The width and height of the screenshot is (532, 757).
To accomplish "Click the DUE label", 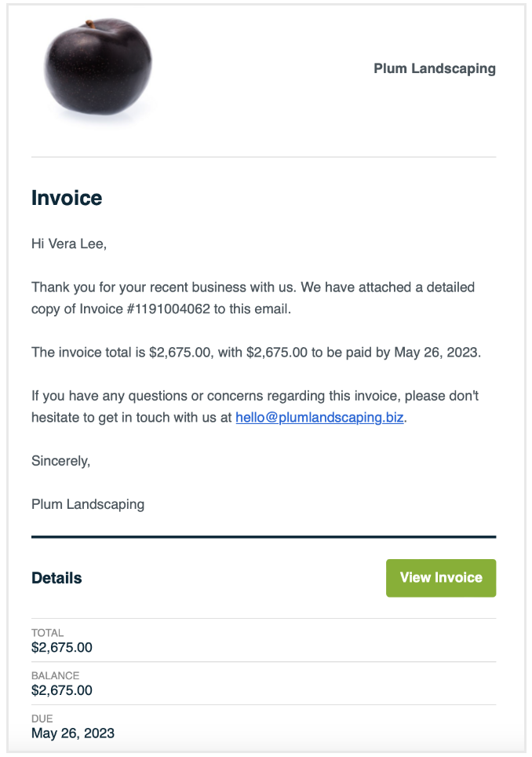I will (x=41, y=719).
